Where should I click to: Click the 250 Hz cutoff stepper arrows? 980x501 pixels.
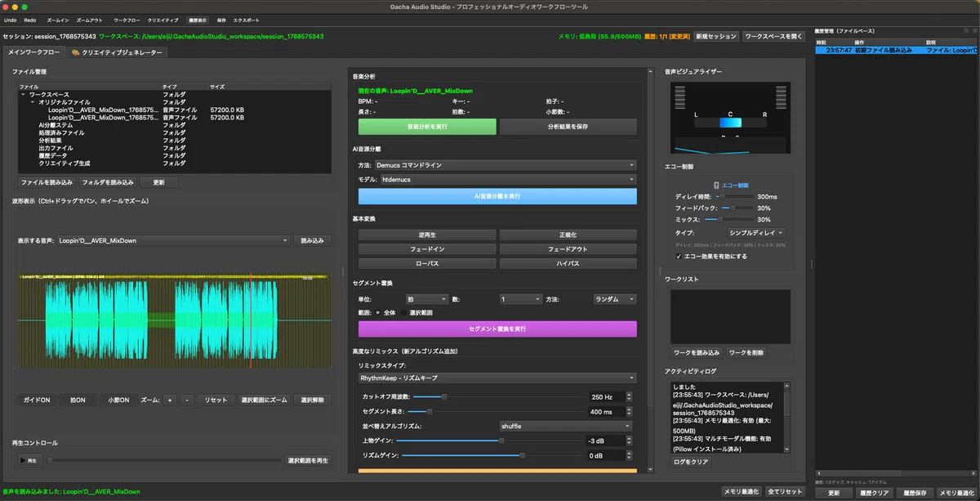pos(630,396)
